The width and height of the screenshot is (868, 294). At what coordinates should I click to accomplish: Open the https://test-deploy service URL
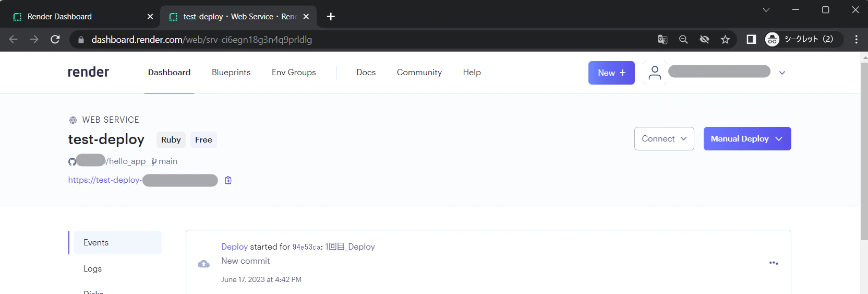click(143, 180)
